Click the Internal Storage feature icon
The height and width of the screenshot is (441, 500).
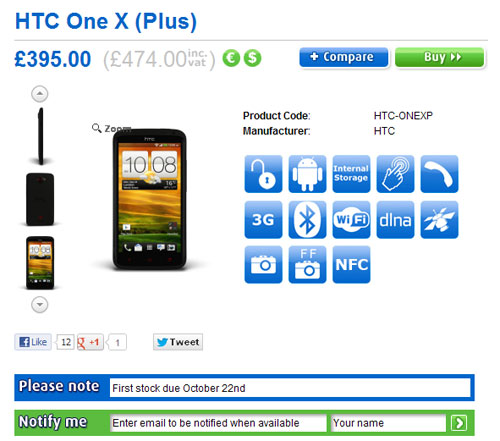tap(351, 174)
